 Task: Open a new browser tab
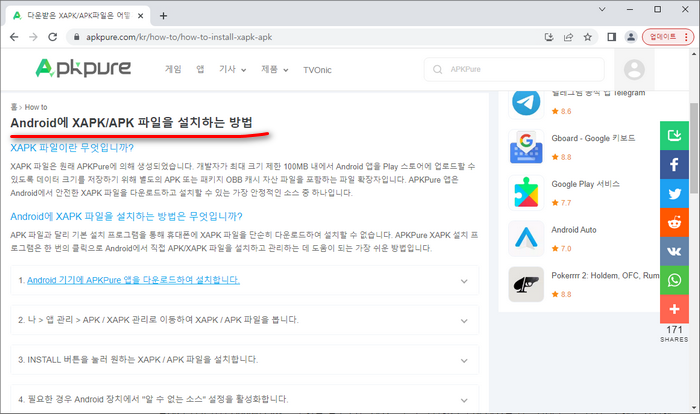(x=163, y=16)
